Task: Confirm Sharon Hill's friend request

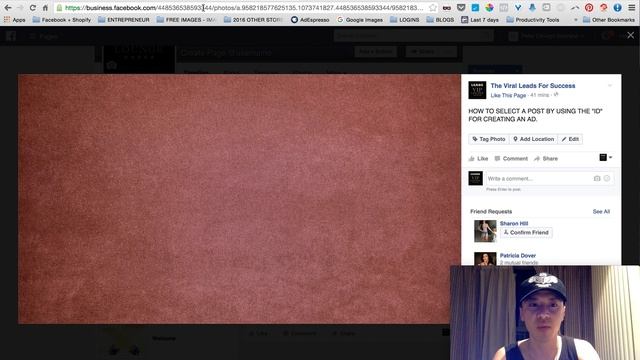Action: click(526, 232)
